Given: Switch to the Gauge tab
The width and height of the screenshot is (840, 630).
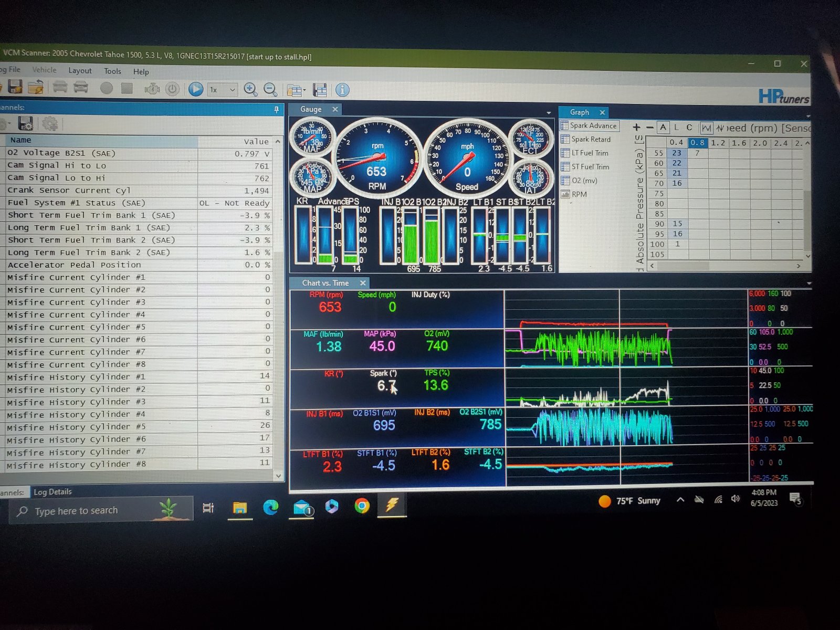Looking at the screenshot, I should [311, 109].
